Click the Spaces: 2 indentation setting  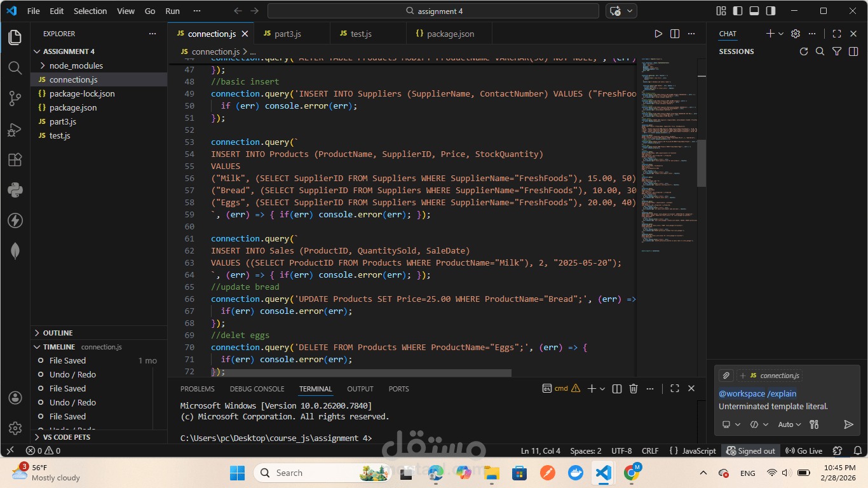[586, 451]
